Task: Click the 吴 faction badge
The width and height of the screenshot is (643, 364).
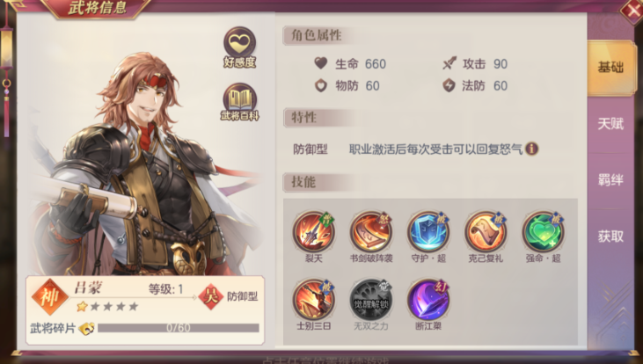Action: pyautogui.click(x=211, y=296)
